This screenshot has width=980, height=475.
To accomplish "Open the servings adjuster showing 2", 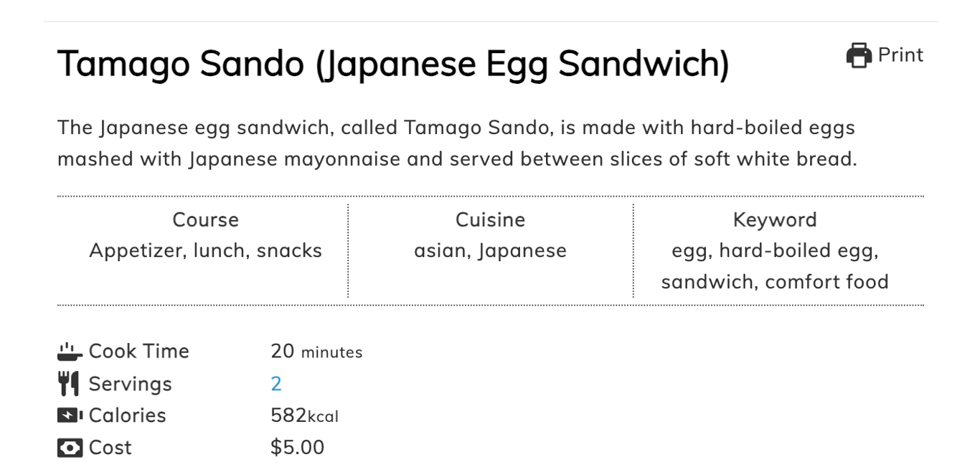I will 278,384.
